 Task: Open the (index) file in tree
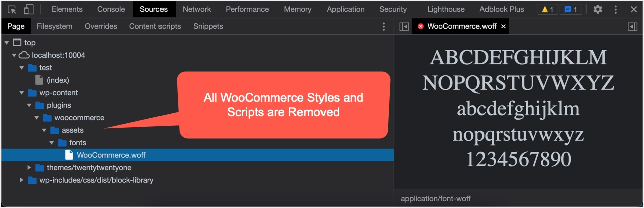tap(58, 80)
